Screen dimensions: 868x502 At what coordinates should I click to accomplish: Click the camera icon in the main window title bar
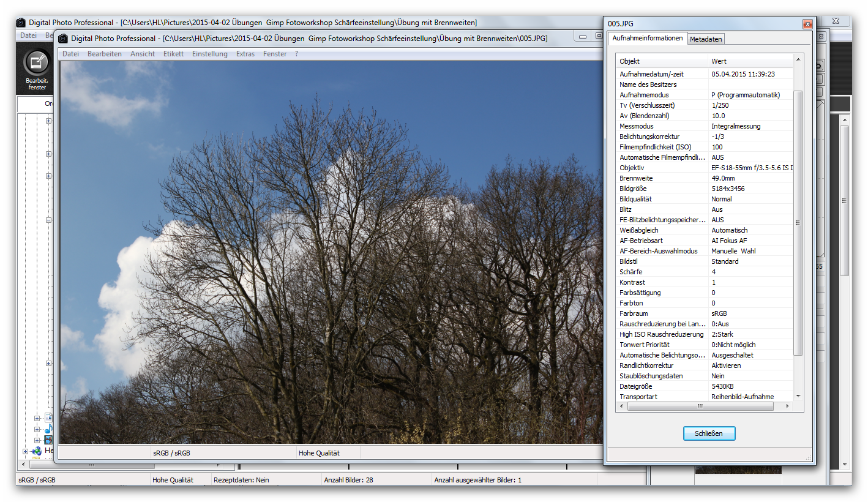point(21,23)
